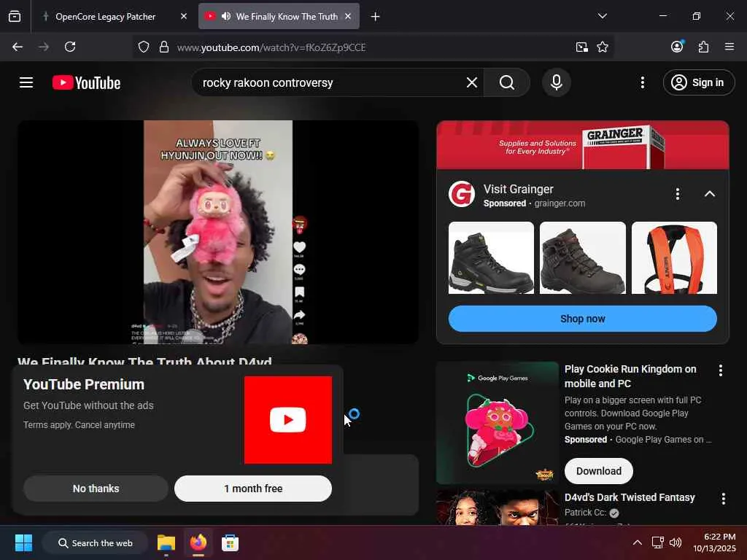Open the tracking protection shield icon

144,47
